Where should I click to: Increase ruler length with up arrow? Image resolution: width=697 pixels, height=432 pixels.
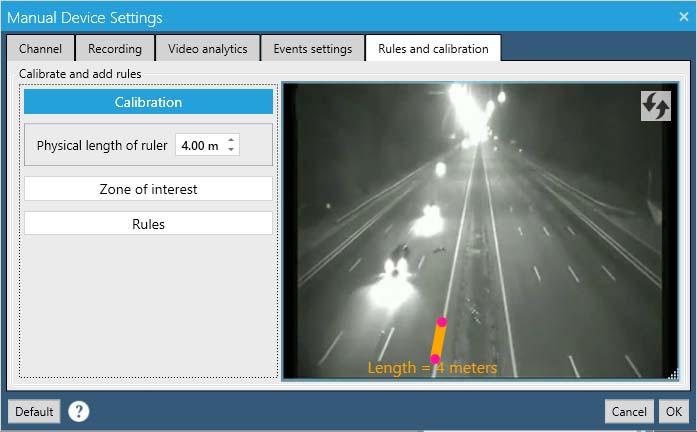click(x=231, y=140)
